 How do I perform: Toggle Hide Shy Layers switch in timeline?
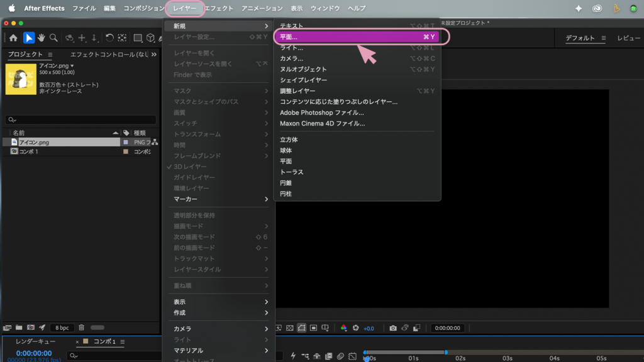tap(317, 356)
